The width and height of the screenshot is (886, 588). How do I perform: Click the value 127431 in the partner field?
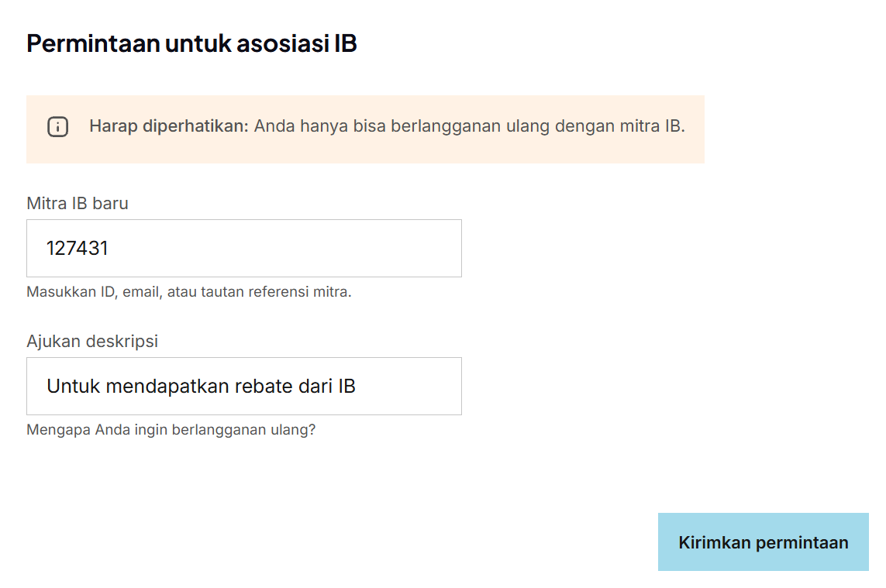coord(78,249)
